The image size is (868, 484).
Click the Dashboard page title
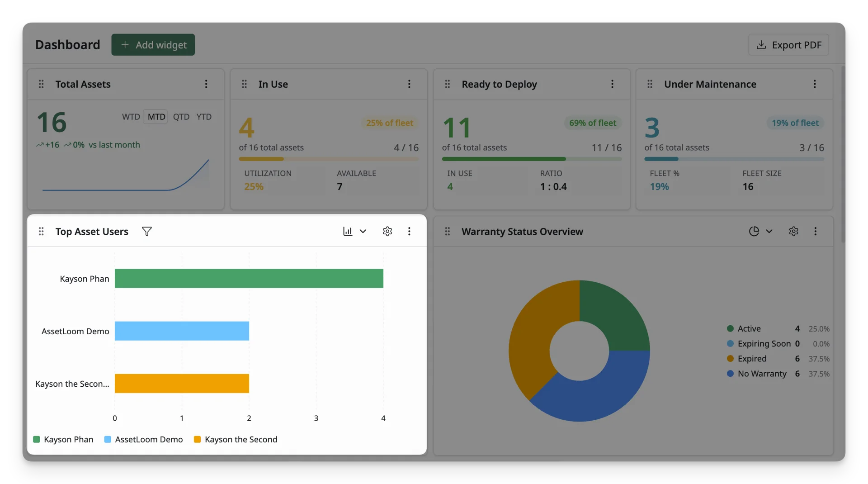tap(68, 45)
